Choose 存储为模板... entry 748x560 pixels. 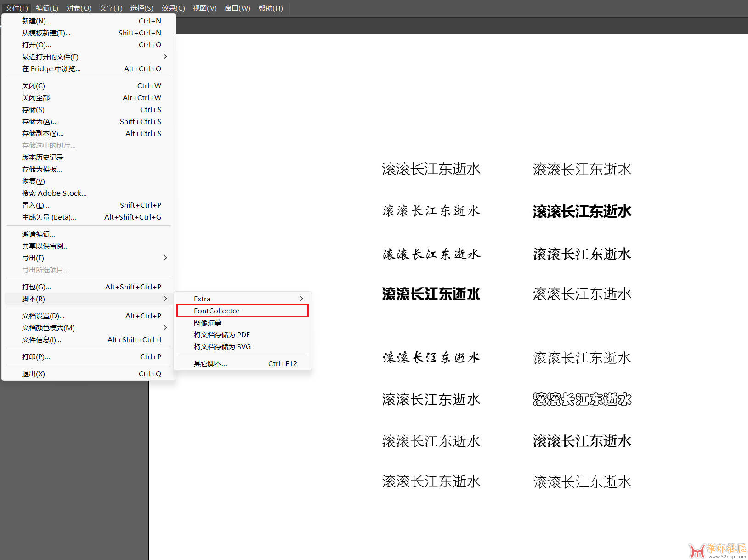89,170
